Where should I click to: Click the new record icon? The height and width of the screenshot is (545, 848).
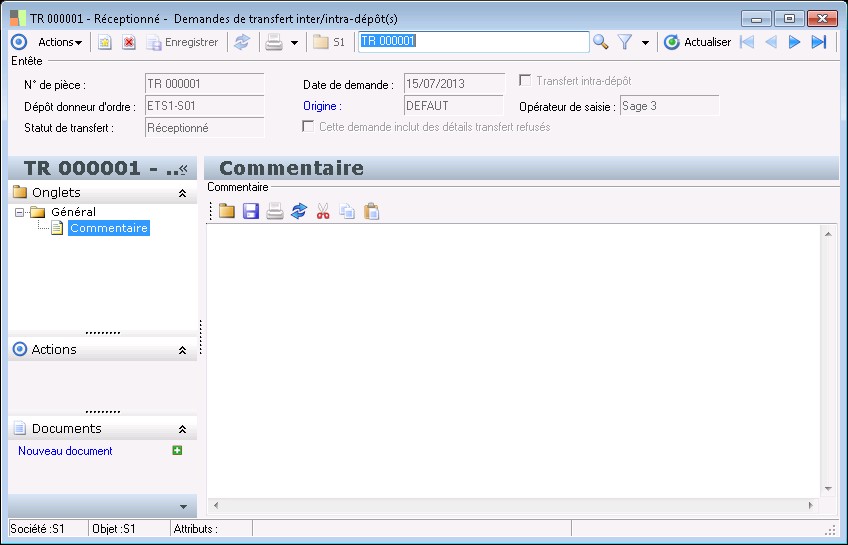[105, 42]
